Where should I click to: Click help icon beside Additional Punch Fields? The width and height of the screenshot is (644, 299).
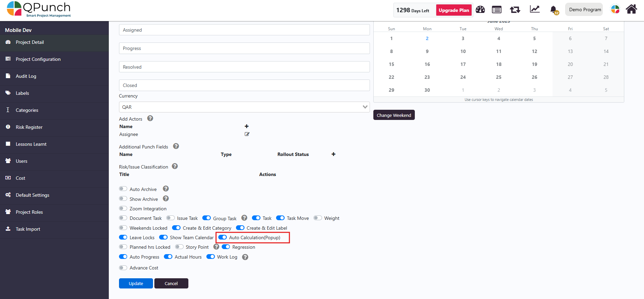tap(176, 146)
